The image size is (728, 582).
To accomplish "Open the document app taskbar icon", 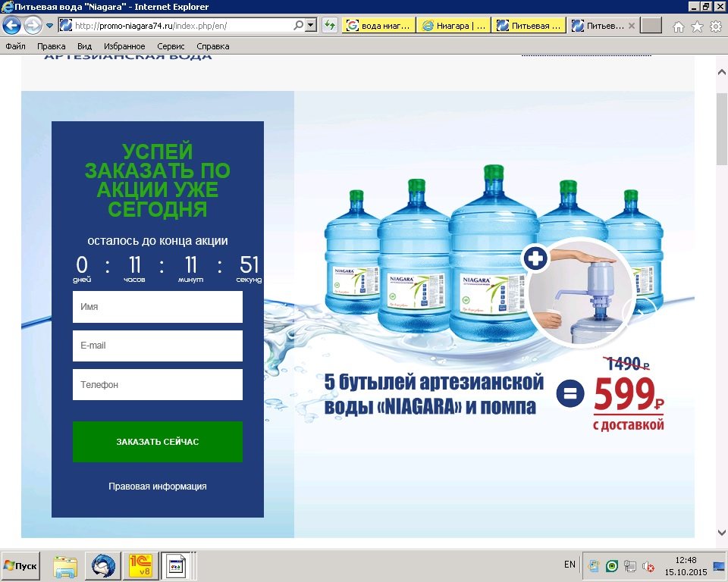I will tap(177, 566).
